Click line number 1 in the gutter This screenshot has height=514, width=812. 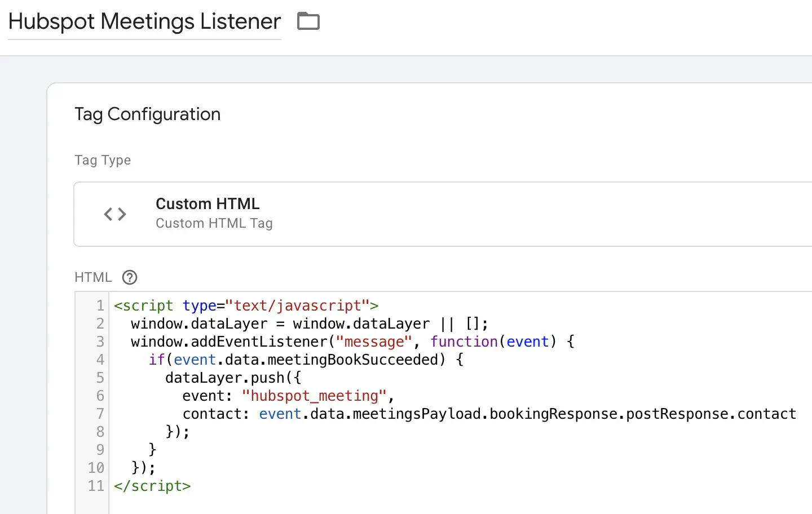pyautogui.click(x=100, y=305)
